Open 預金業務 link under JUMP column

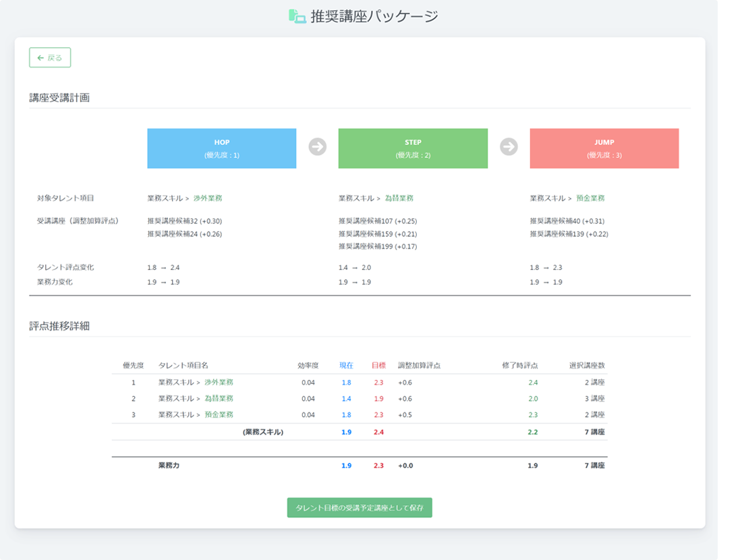590,198
